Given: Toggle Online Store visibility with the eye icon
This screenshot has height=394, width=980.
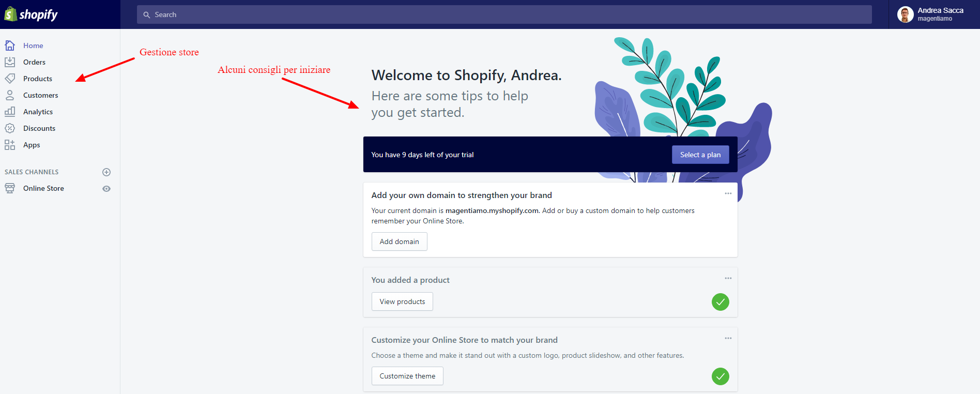Looking at the screenshot, I should click(106, 188).
